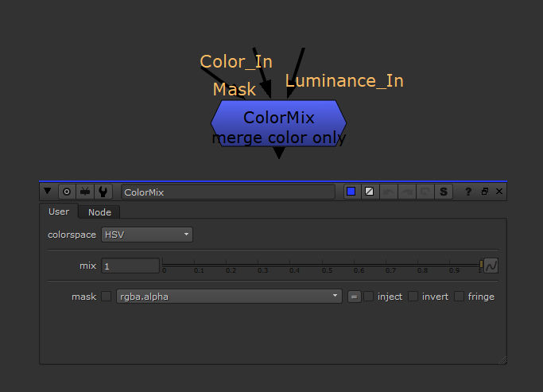543x392 pixels.
Task: Close the ColorMix properties panel
Action: click(x=499, y=191)
